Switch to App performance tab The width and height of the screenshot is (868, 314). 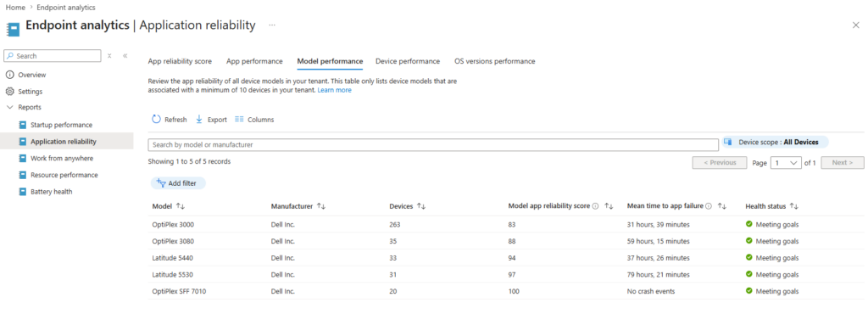tap(254, 61)
